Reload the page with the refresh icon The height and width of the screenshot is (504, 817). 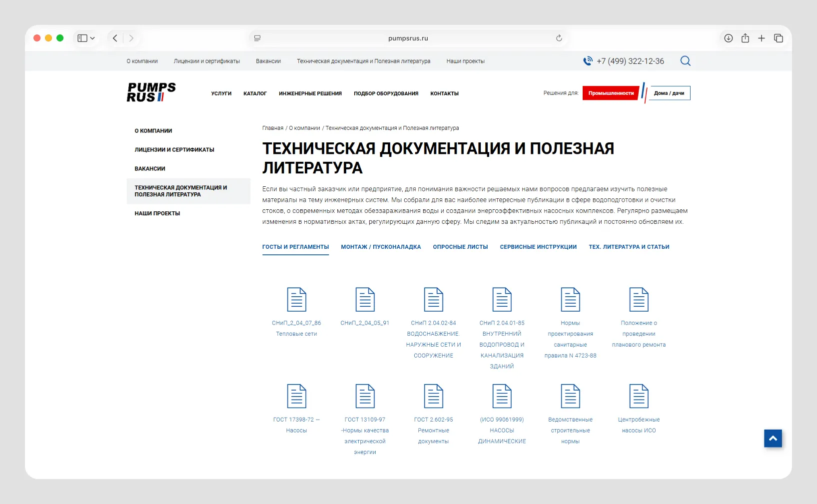tap(559, 38)
